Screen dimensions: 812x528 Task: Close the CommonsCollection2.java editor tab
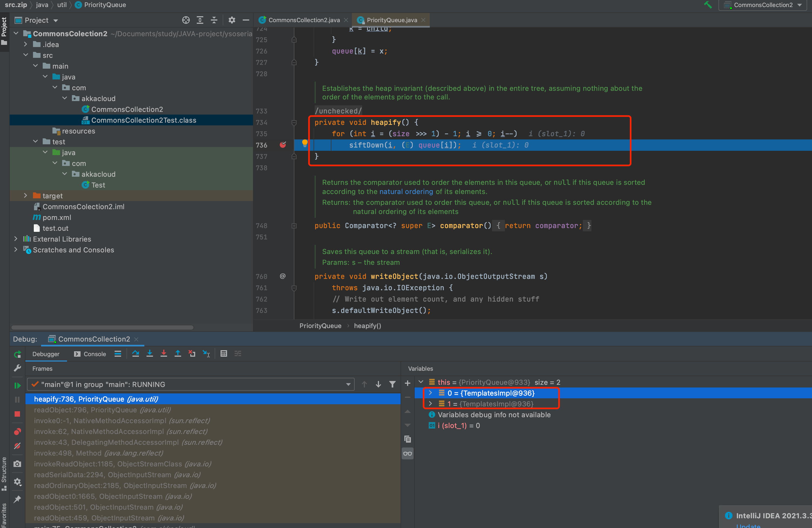[x=346, y=20]
